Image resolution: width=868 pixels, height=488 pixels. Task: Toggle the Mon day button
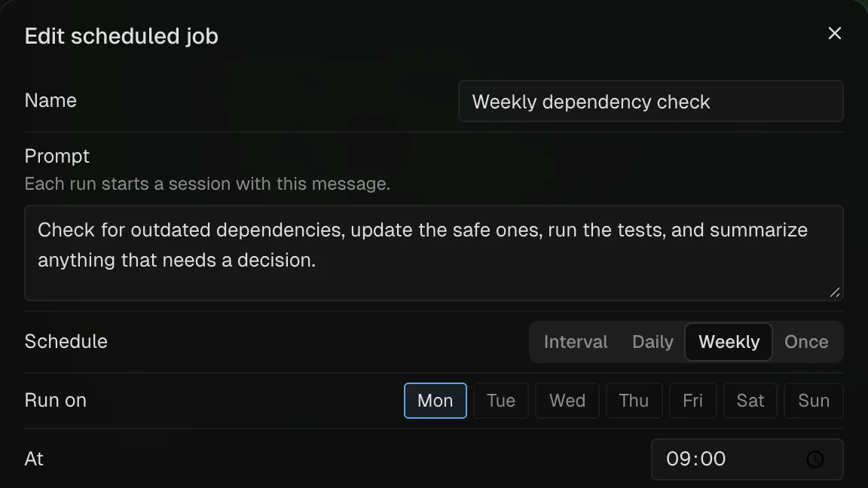tap(435, 401)
